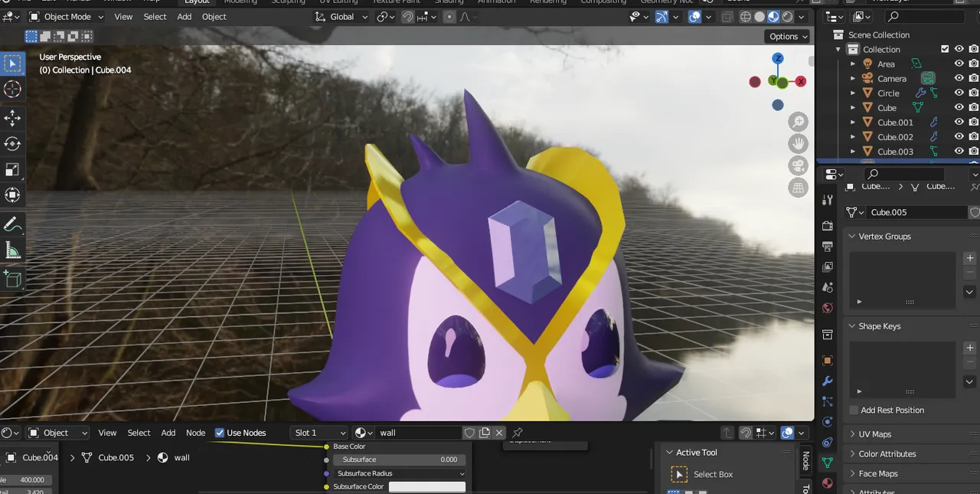Image resolution: width=980 pixels, height=494 pixels.
Task: Add a new shape key with plus button
Action: [x=969, y=348]
